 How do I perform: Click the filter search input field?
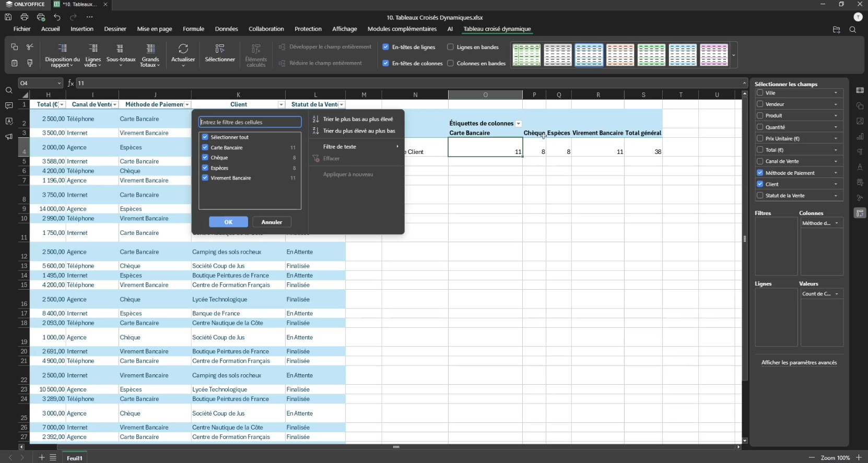[250, 122]
